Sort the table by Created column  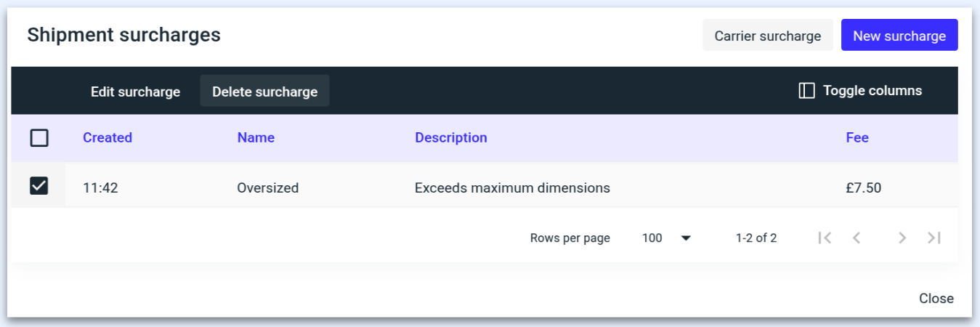(108, 137)
